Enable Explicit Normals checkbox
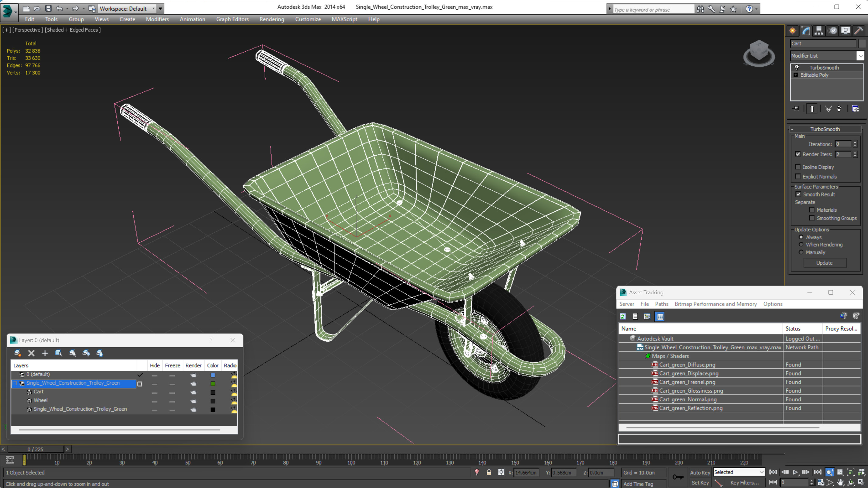 pyautogui.click(x=798, y=176)
